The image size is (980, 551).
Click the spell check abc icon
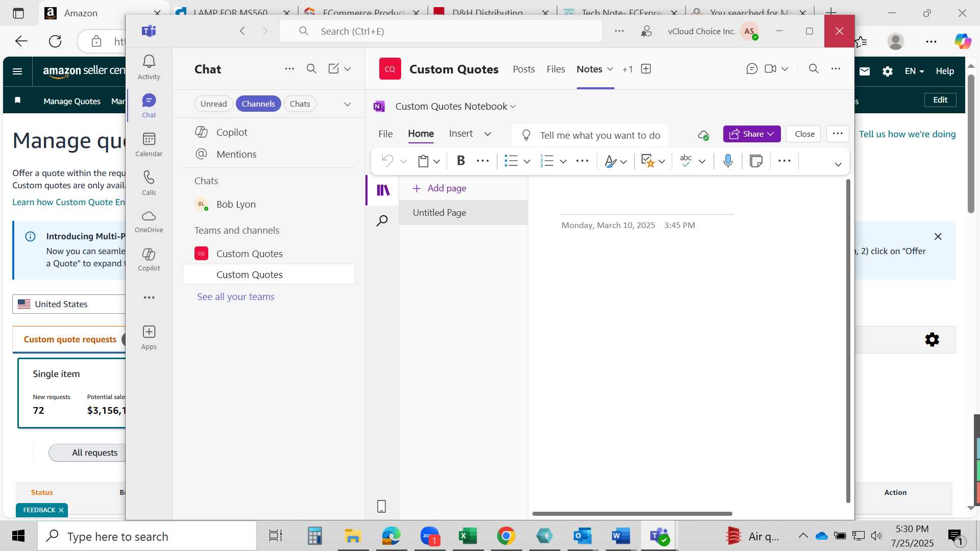686,161
